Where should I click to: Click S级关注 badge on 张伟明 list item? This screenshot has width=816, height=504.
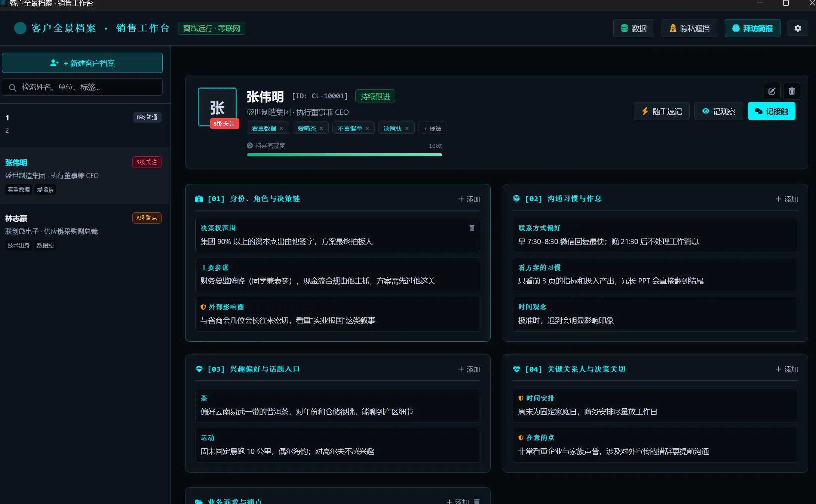click(147, 162)
